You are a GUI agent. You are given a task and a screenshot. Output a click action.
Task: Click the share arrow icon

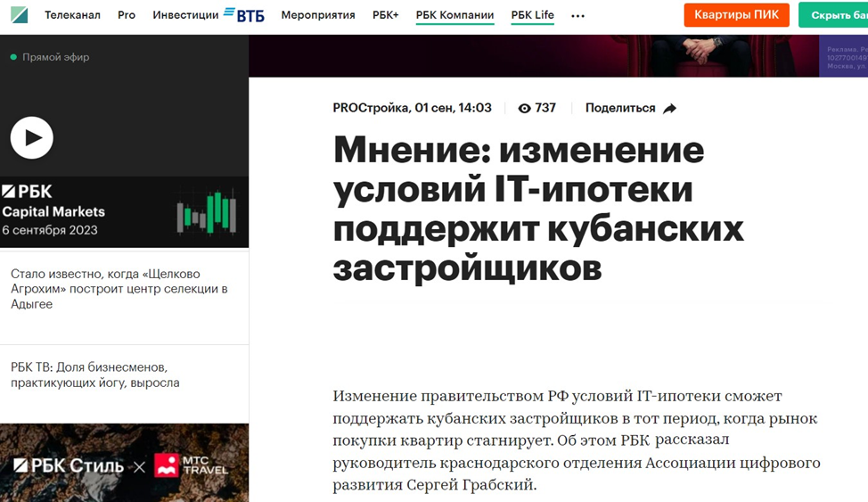tap(670, 109)
